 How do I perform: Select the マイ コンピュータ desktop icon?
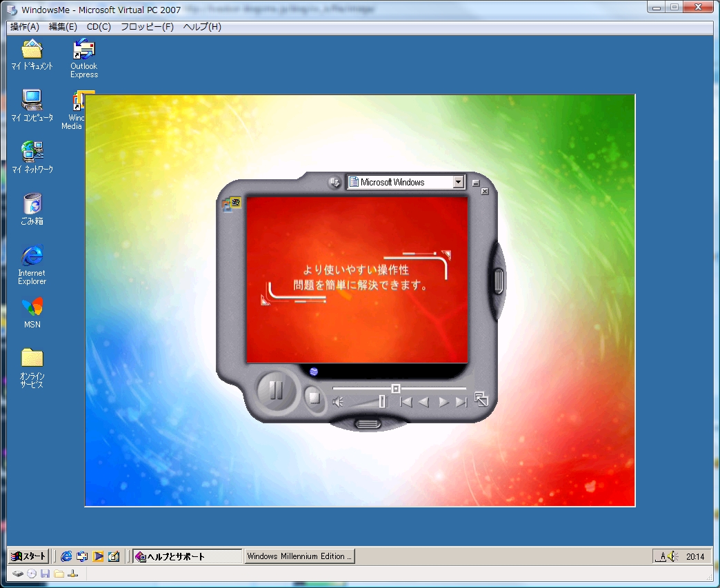point(32,106)
